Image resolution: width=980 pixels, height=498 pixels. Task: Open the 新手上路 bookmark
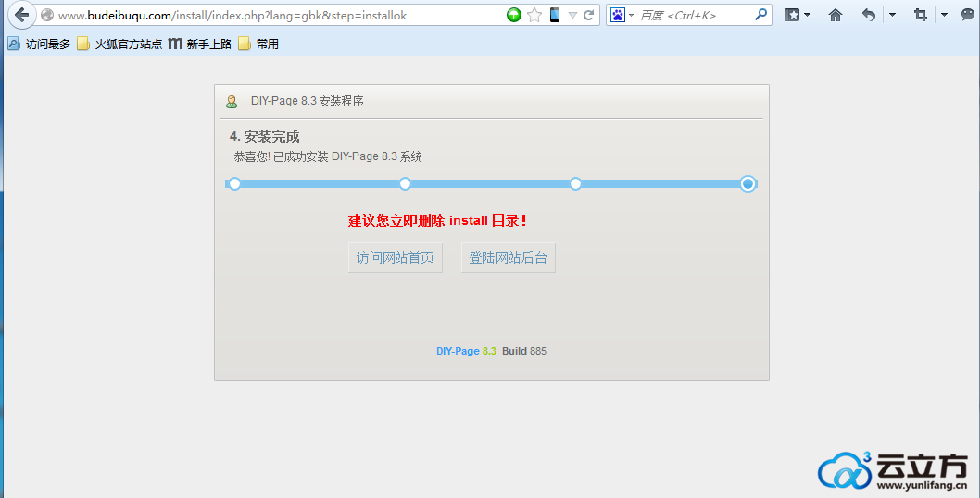[200, 44]
